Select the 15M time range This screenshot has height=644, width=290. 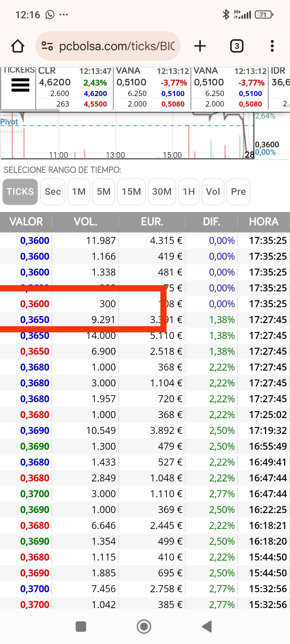point(131,192)
